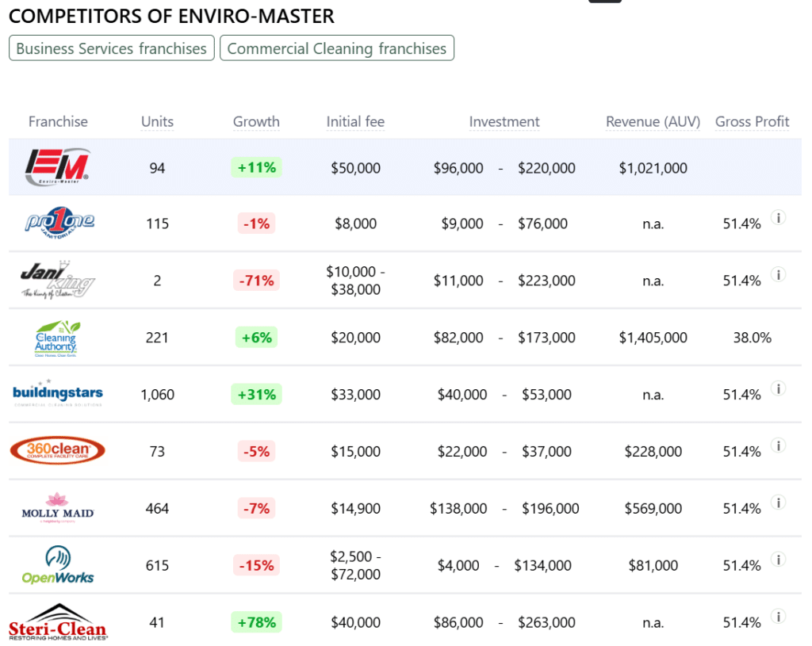Open the Enviro-Master franchise logo

pos(57,167)
